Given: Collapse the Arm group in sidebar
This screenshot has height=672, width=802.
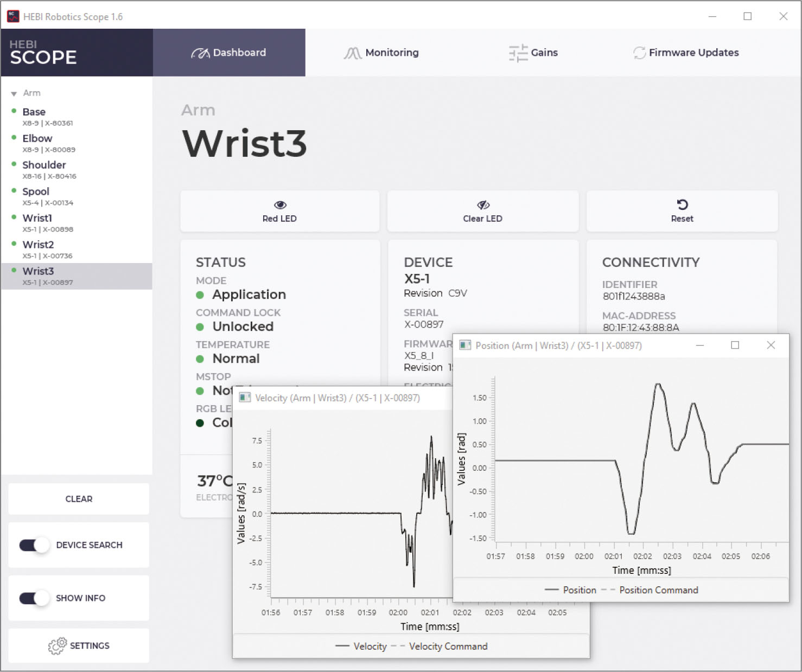Looking at the screenshot, I should (x=14, y=94).
